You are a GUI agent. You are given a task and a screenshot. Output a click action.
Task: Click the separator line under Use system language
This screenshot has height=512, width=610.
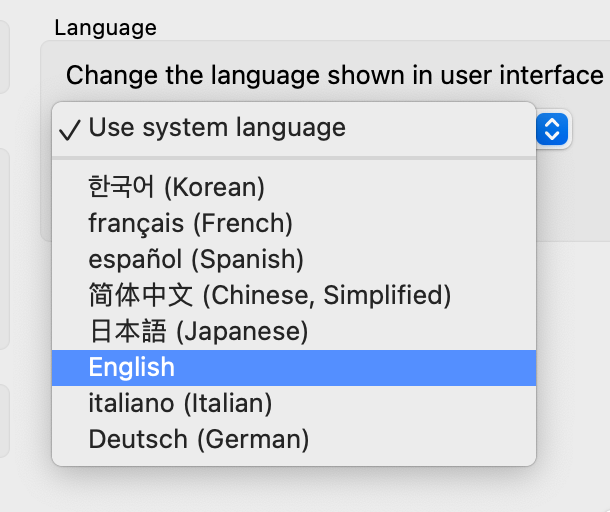pos(294,157)
